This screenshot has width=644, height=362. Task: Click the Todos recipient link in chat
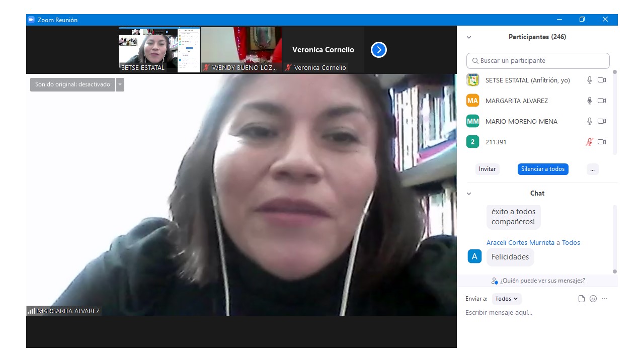[x=571, y=242]
